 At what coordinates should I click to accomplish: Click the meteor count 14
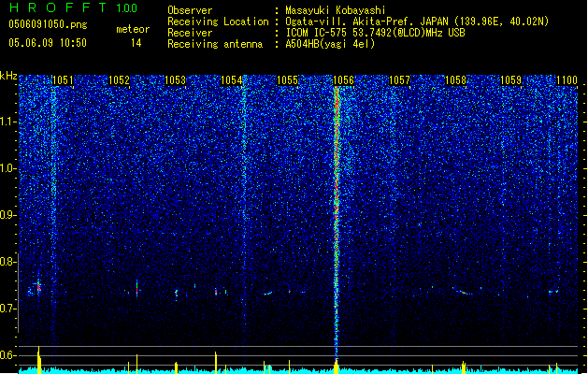coord(136,43)
